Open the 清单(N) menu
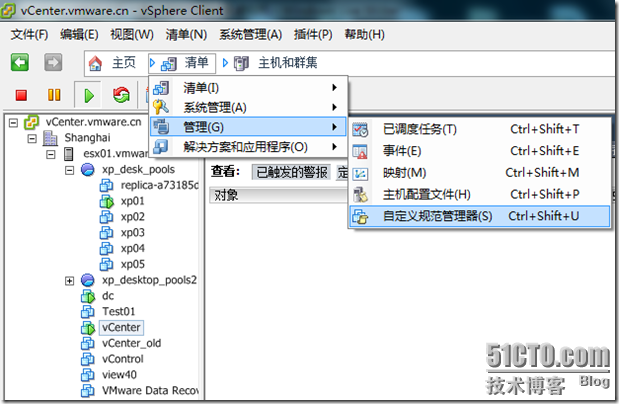619x404 pixels. click(x=186, y=35)
